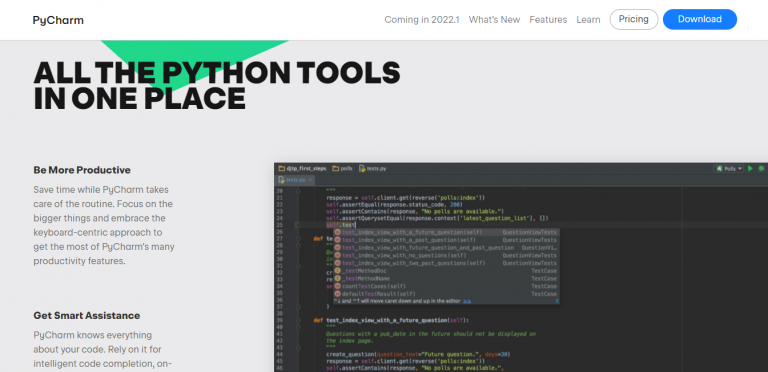The image size is (768, 372).
Task: Click the Pricing button
Action: point(634,19)
